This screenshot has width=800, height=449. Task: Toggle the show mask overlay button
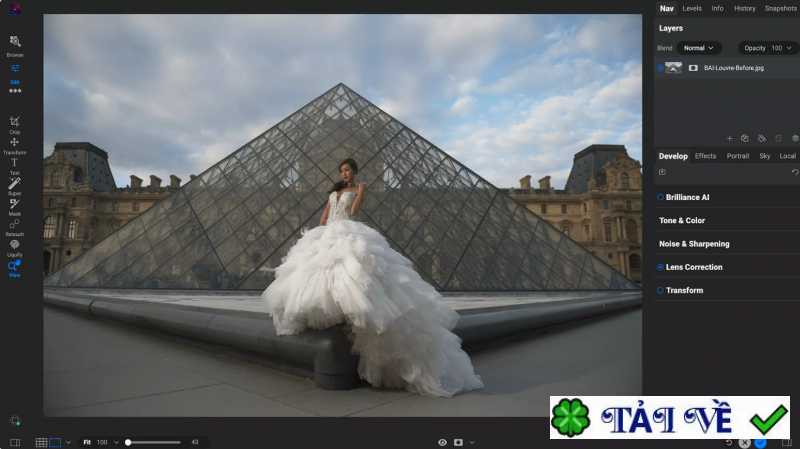[458, 442]
